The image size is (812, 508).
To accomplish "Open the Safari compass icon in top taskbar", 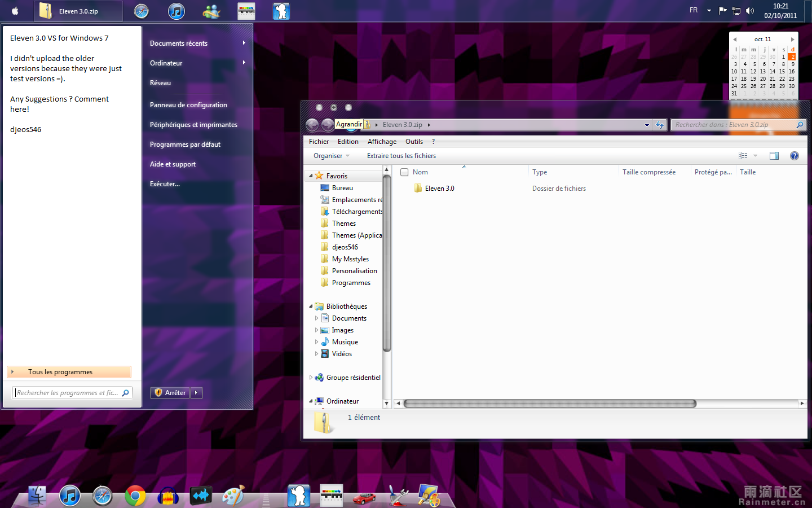I will coord(142,11).
